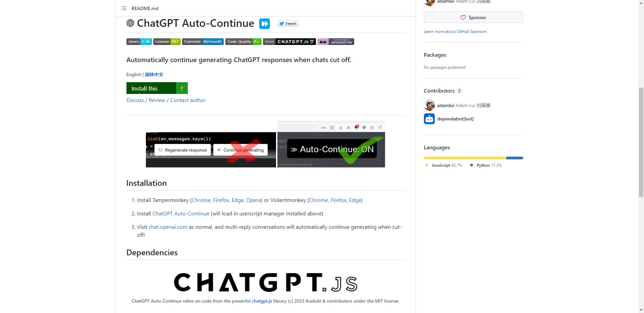
Task: Open the dependabot avatar icon
Action: (429, 119)
